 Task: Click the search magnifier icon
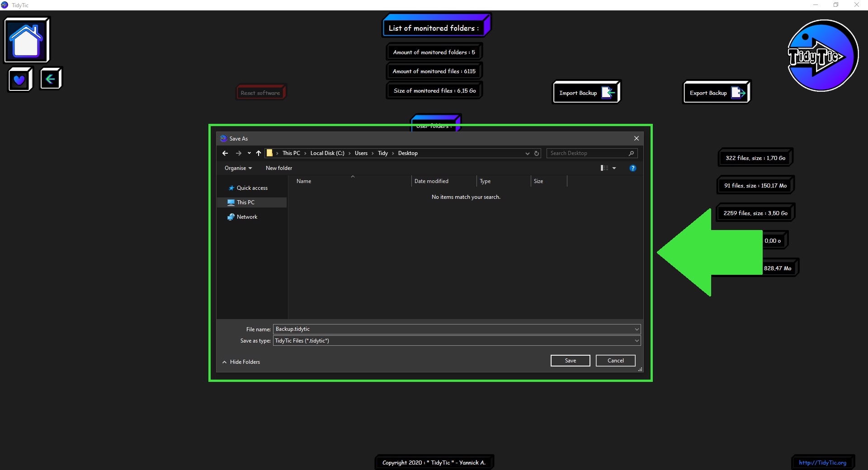[631, 153]
